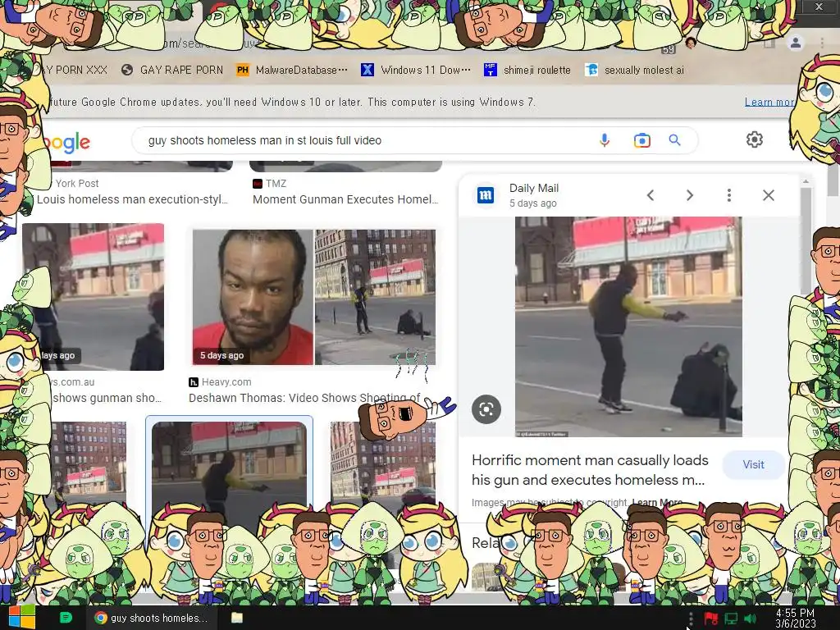This screenshot has height=630, width=840.
Task: Open the MalwareDatabase bookmark
Action: pos(292,70)
